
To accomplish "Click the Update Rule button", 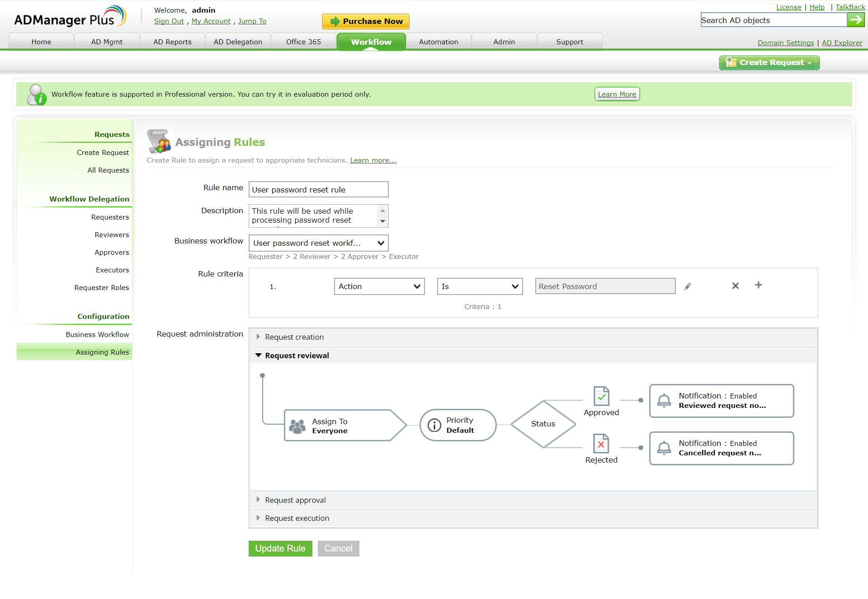I will [280, 548].
